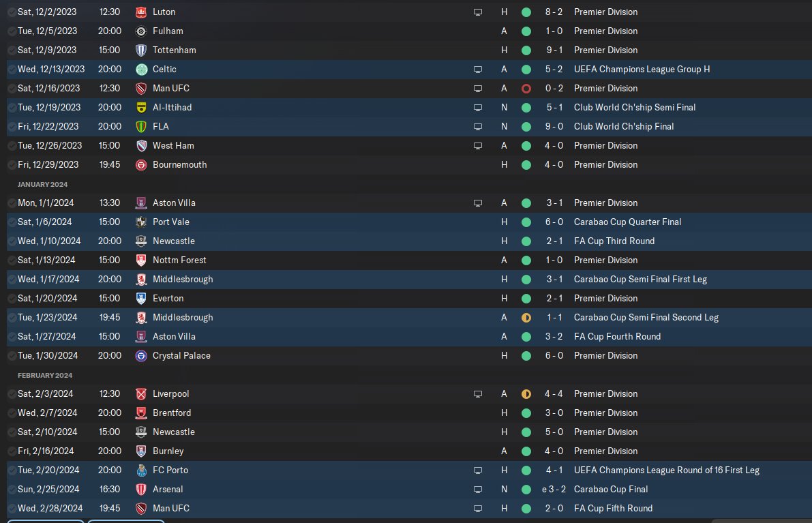Collapse the January 2024 month header
812x523 pixels.
43,184
